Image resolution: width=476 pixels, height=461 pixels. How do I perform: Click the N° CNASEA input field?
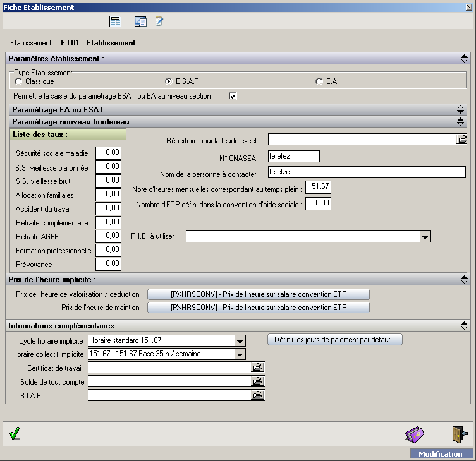(293, 157)
